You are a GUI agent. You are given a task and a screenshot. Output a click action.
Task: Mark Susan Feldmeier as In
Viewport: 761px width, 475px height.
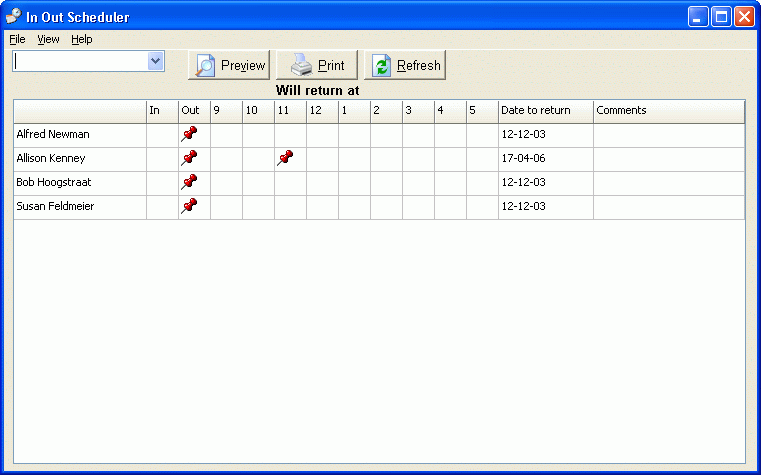click(163, 207)
